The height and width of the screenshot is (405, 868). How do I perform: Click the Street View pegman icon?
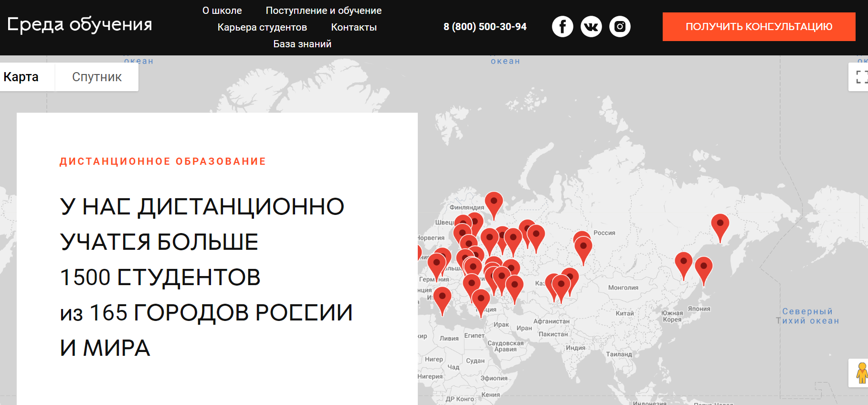tap(861, 373)
